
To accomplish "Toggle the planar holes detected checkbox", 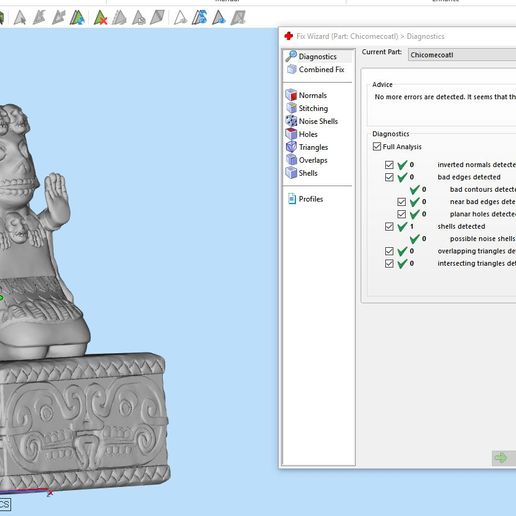I will [x=401, y=214].
